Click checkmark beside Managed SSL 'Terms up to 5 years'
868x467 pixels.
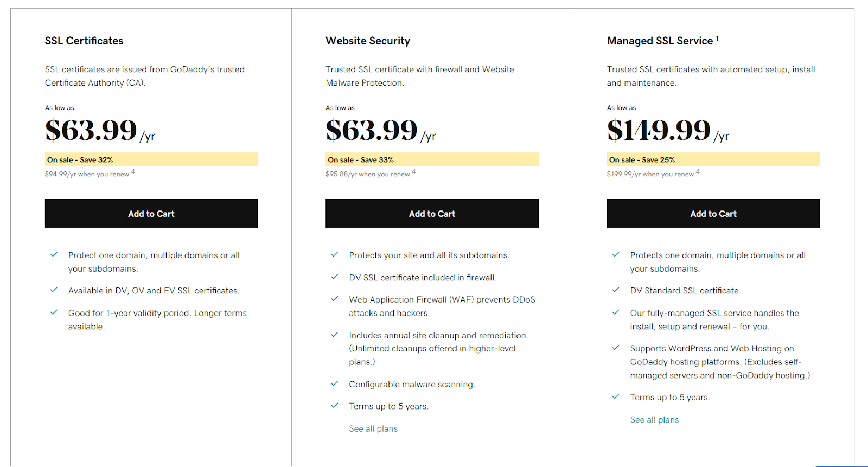tap(616, 396)
